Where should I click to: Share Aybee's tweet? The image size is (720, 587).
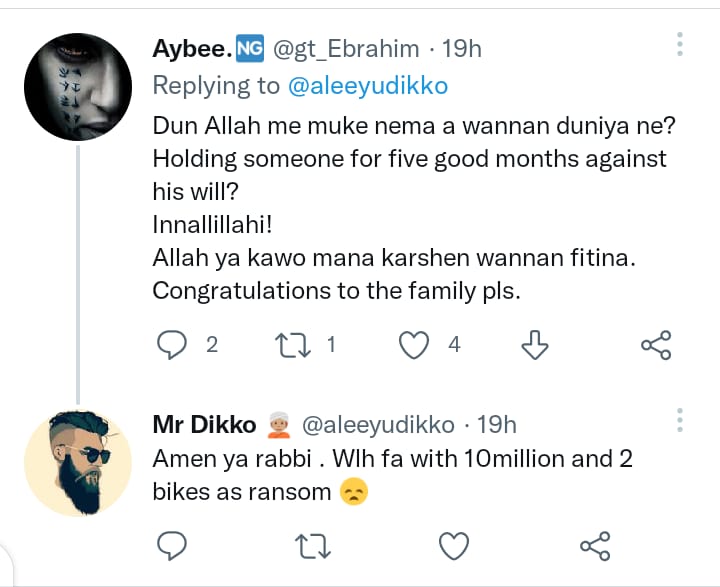tap(655, 345)
